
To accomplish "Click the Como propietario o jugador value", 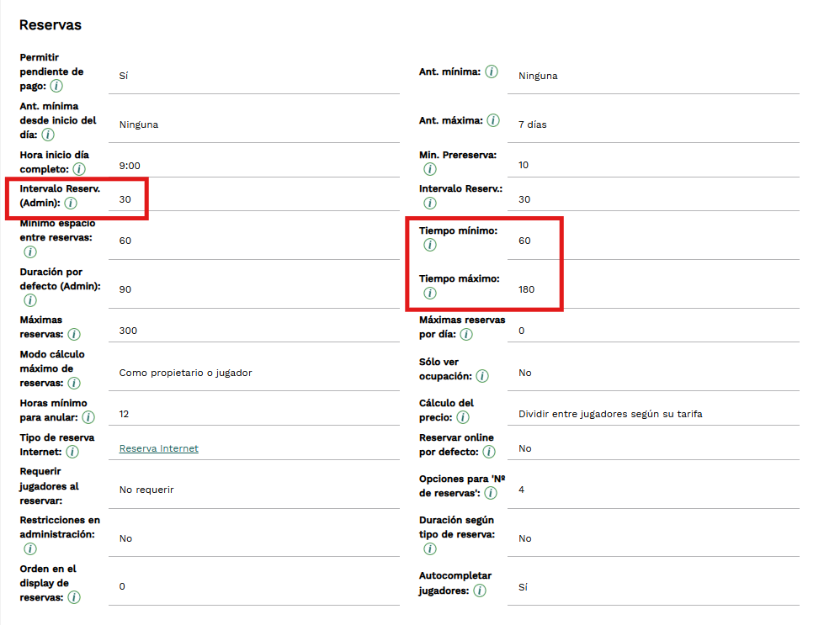I will [185, 373].
